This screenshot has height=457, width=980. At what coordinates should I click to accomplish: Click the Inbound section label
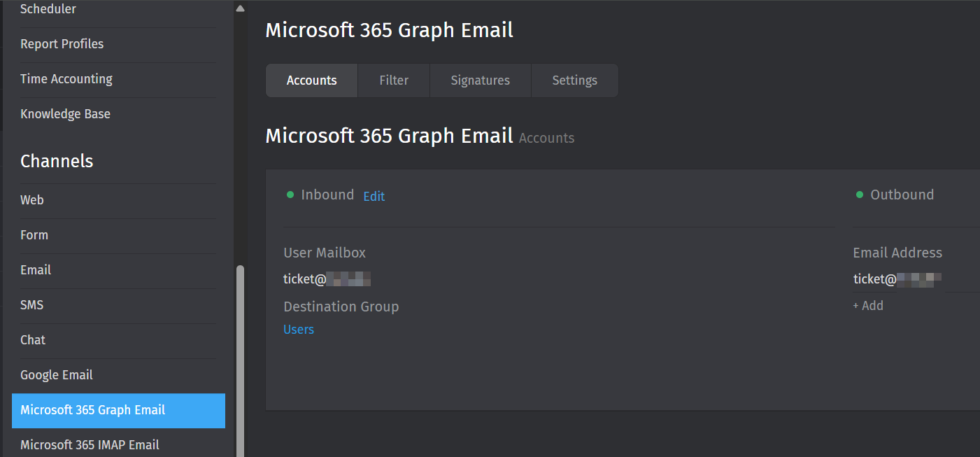(x=327, y=195)
